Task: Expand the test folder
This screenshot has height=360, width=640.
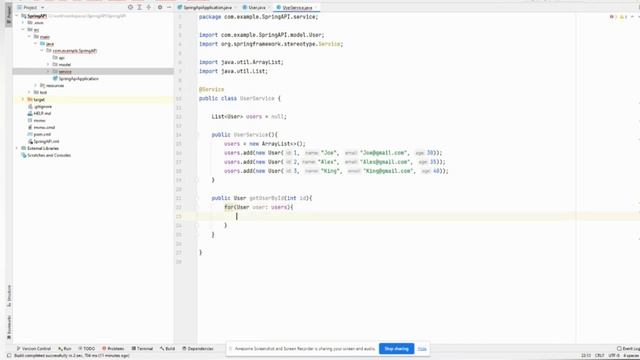Action: pos(29,92)
